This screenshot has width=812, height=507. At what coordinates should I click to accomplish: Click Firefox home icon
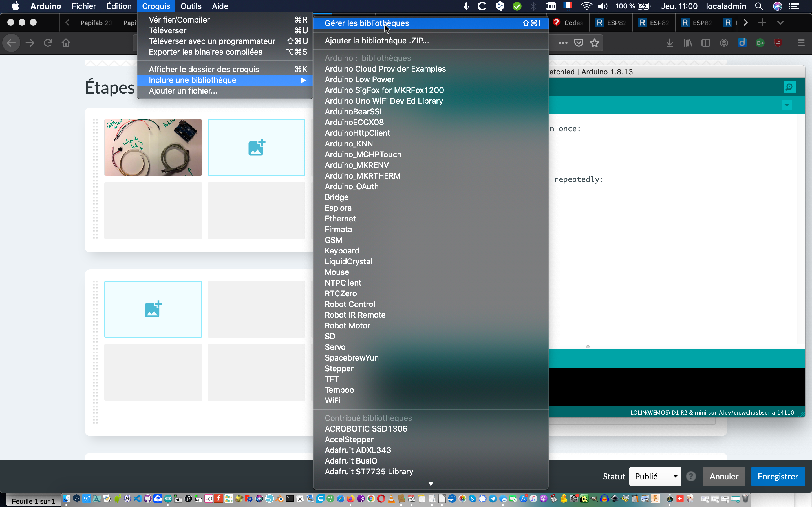point(66,43)
